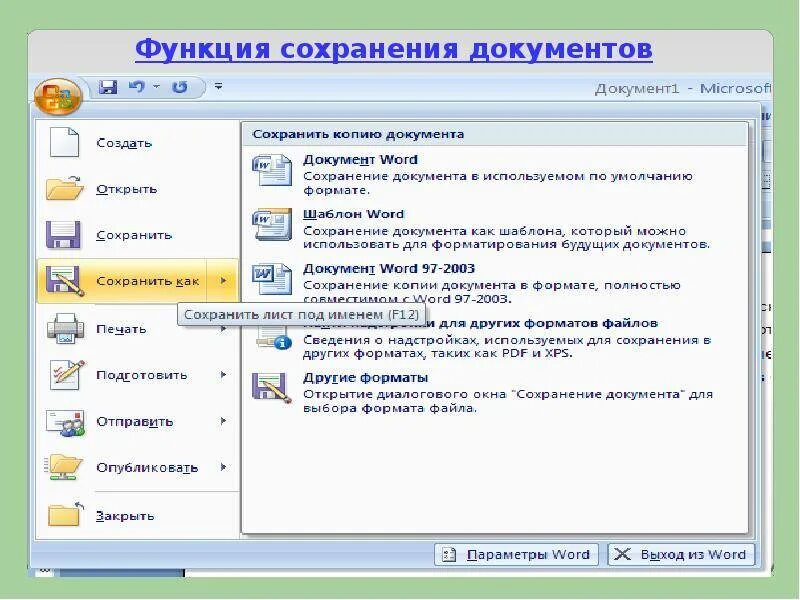Select the Документ Word 97-2003 option title

click(389, 268)
